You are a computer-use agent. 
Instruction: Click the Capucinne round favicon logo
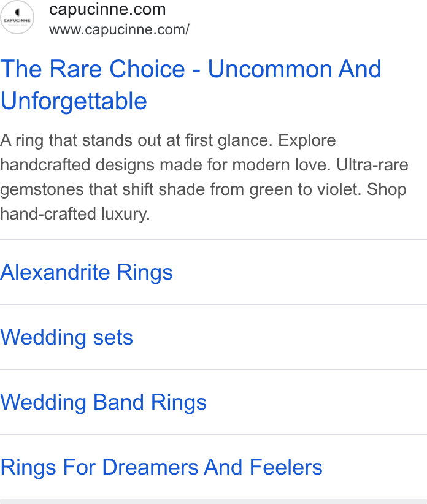(17, 17)
